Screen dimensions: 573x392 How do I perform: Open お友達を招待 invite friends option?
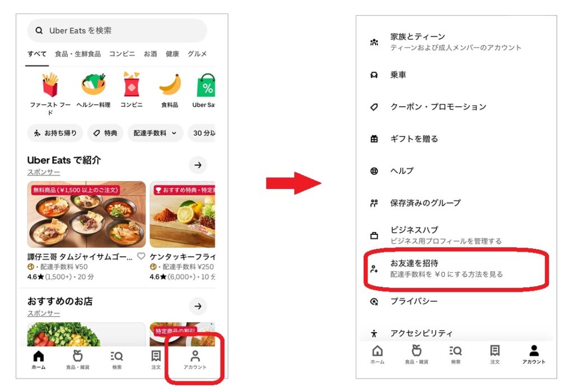coord(456,268)
